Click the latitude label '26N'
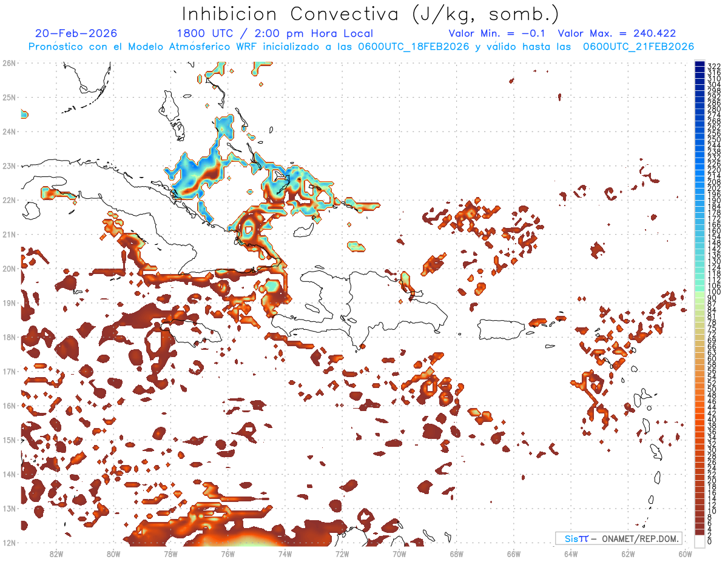The width and height of the screenshot is (728, 562). pyautogui.click(x=8, y=63)
